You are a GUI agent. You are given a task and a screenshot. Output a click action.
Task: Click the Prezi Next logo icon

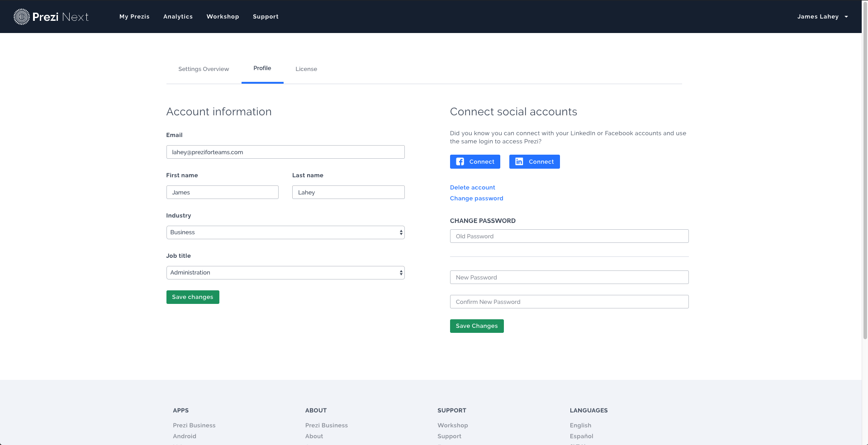point(22,17)
